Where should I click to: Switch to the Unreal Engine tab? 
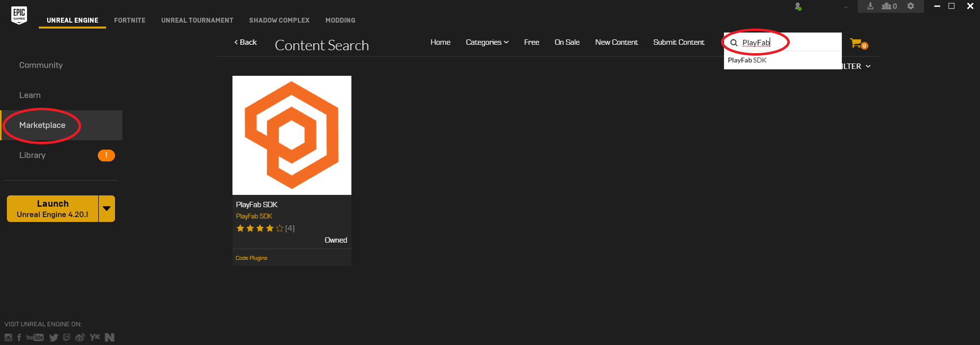tap(72, 20)
